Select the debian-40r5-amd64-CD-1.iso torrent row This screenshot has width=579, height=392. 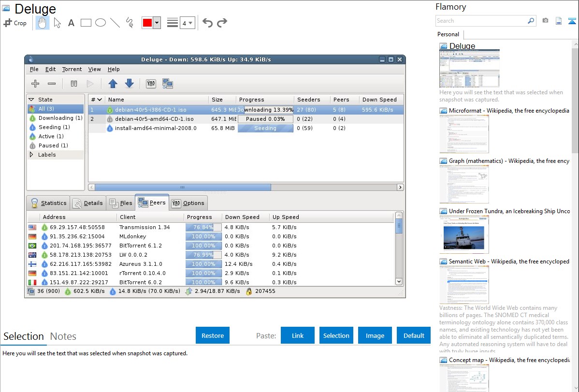[246, 119]
